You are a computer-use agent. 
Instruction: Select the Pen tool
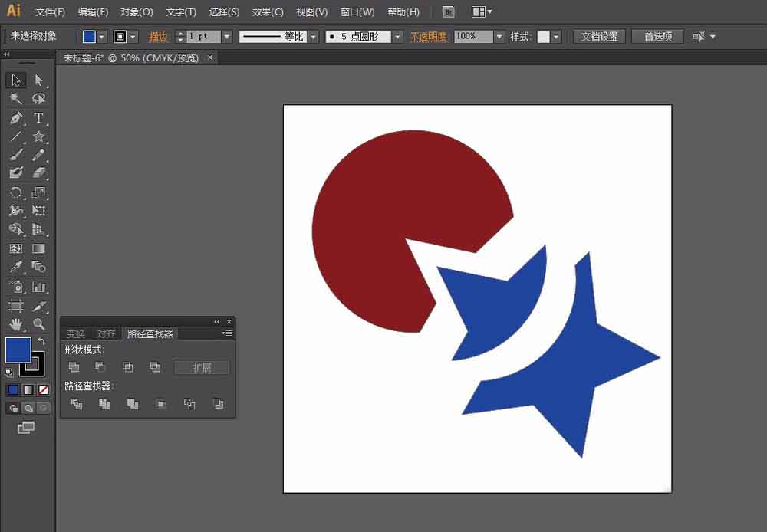15,118
